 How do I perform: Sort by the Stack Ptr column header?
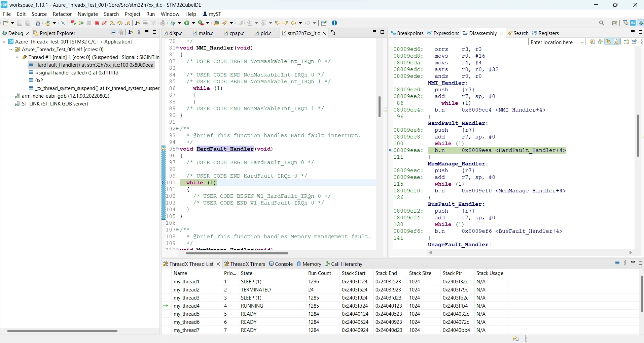coord(457,273)
